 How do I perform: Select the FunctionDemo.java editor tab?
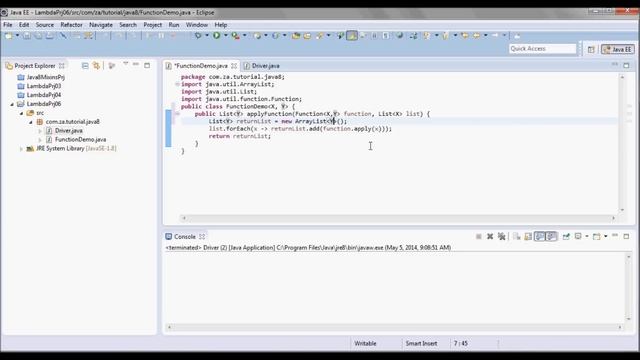[x=201, y=66]
